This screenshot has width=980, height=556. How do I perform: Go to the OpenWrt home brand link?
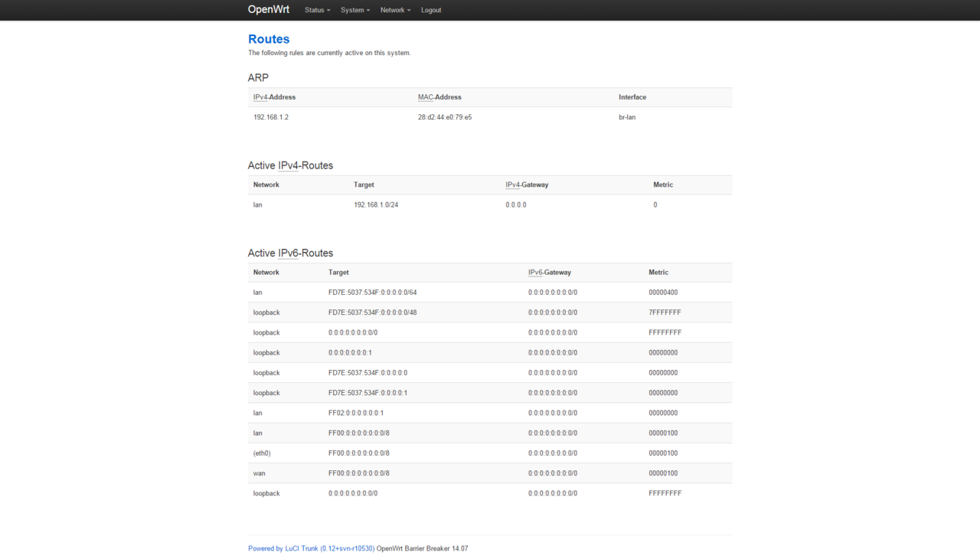tap(269, 10)
